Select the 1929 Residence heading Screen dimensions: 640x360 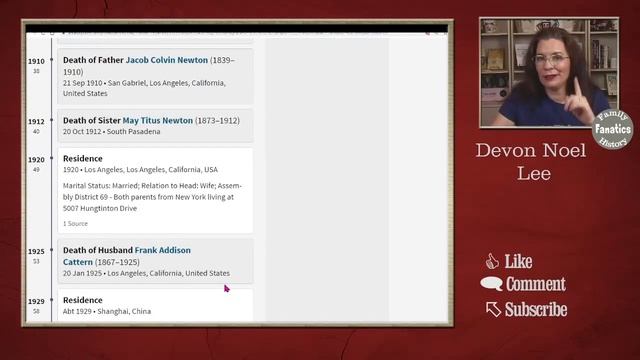83,300
